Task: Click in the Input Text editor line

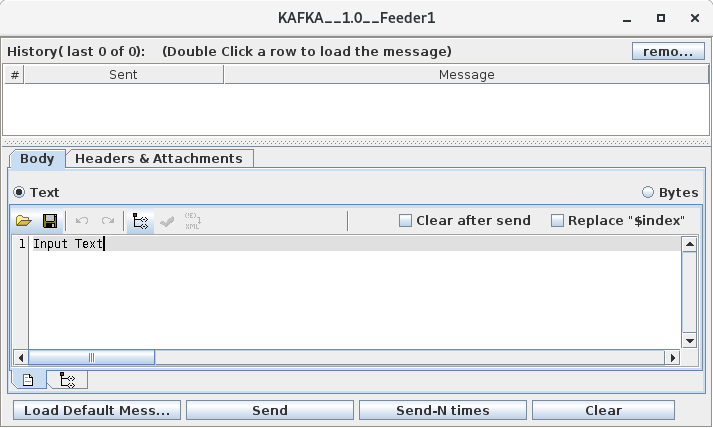Action: pos(355,244)
